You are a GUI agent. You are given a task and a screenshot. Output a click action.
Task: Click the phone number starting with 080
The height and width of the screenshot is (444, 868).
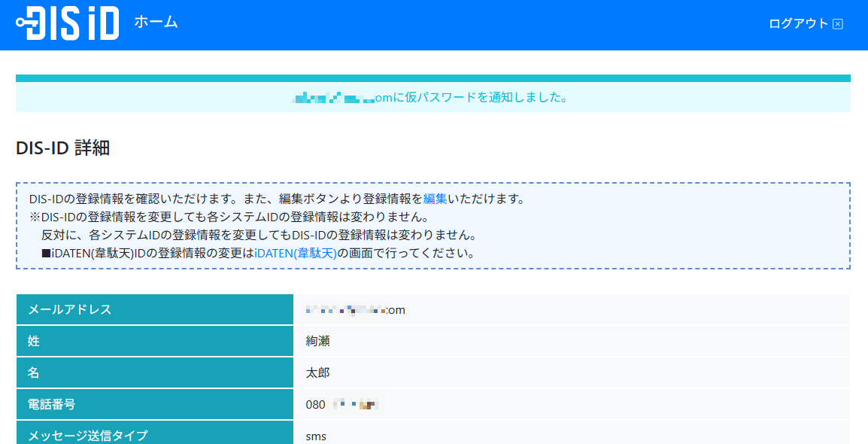click(341, 405)
